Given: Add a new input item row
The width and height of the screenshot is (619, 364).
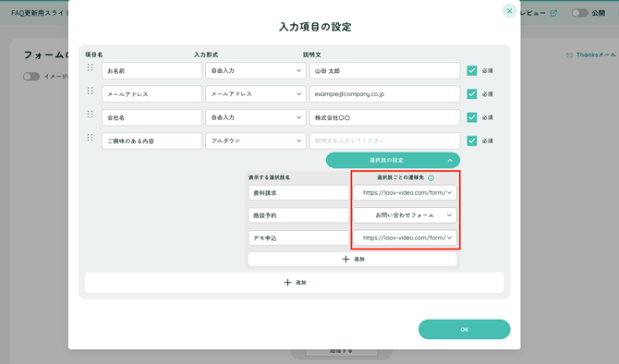Looking at the screenshot, I should pyautogui.click(x=295, y=283).
